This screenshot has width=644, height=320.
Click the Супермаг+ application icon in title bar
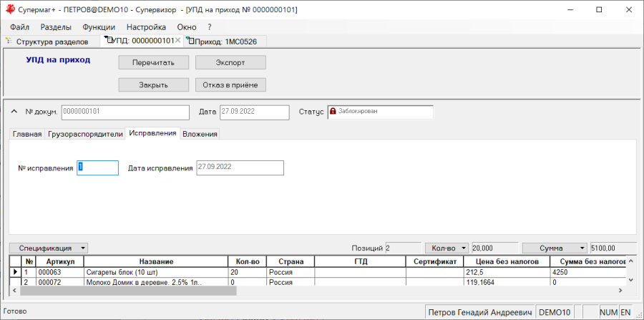[x=10, y=10]
